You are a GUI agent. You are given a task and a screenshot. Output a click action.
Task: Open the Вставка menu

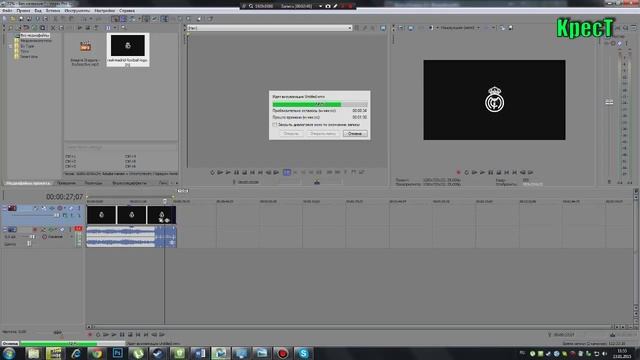53,11
